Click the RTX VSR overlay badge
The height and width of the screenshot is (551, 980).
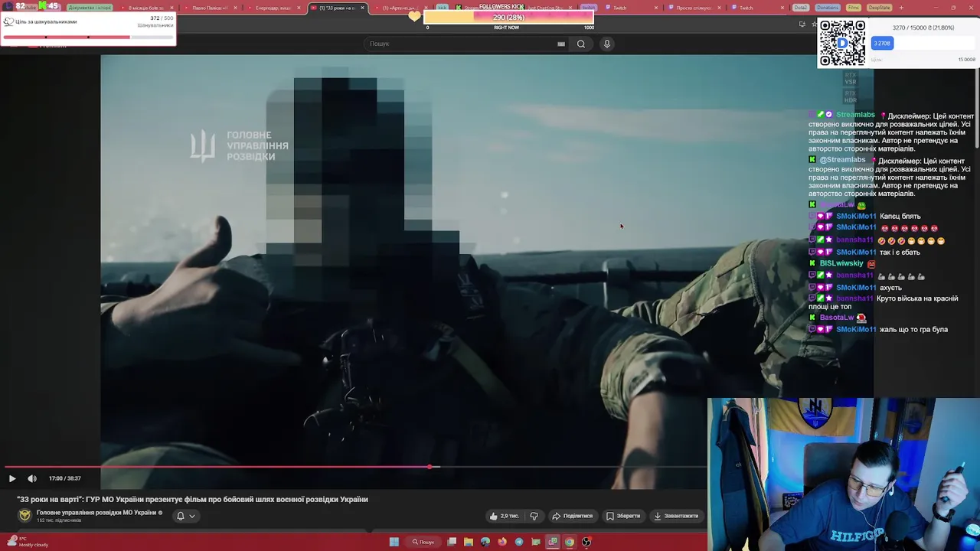[x=850, y=78]
